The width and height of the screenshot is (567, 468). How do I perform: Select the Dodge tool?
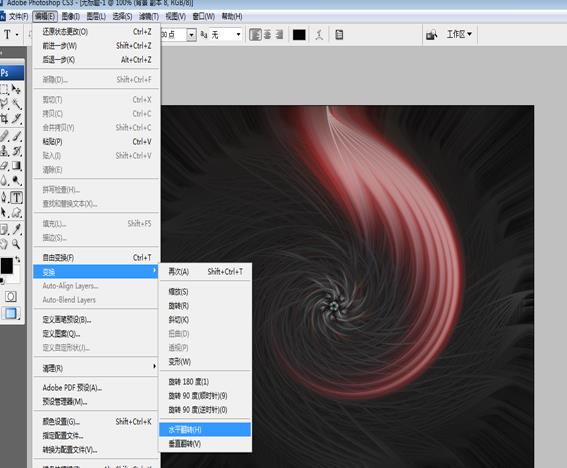pos(16,180)
